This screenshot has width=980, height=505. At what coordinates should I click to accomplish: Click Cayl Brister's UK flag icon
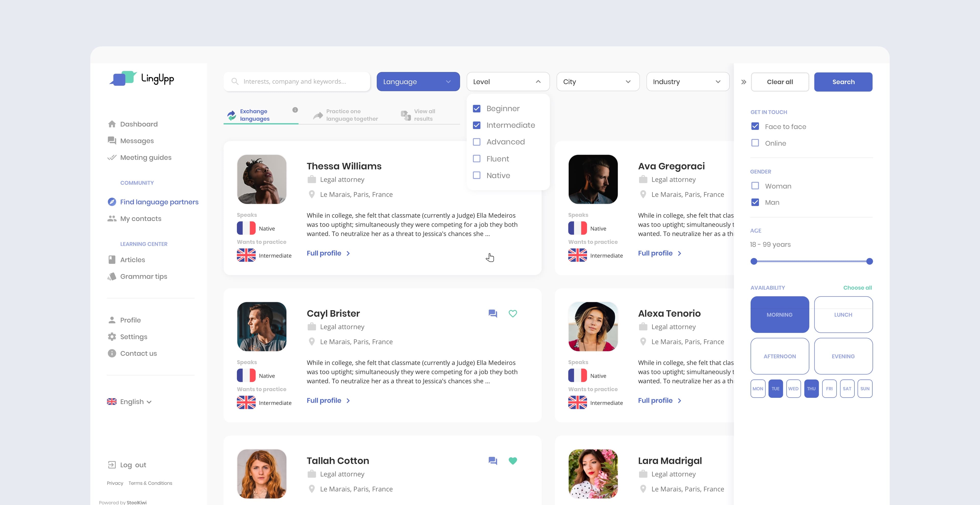click(x=246, y=402)
